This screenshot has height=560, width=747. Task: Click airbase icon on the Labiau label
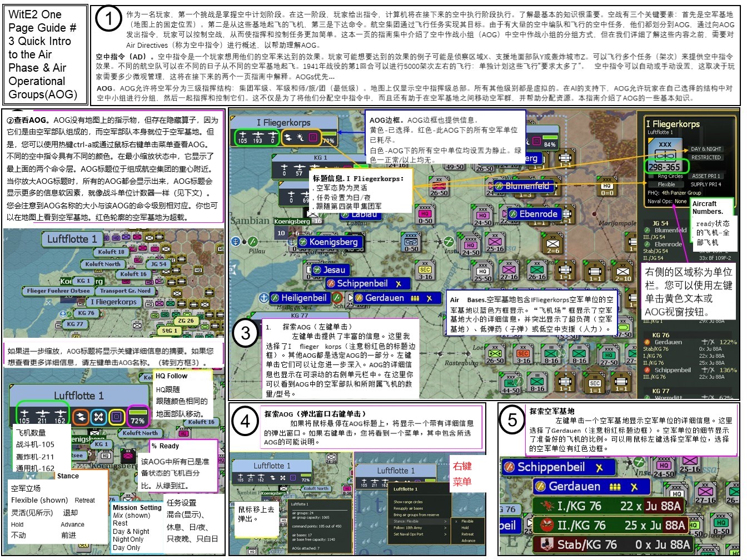[x=345, y=214]
